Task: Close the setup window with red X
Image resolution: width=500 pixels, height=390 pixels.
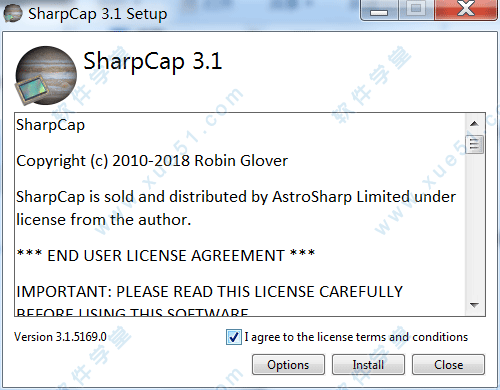Action: (466, 10)
